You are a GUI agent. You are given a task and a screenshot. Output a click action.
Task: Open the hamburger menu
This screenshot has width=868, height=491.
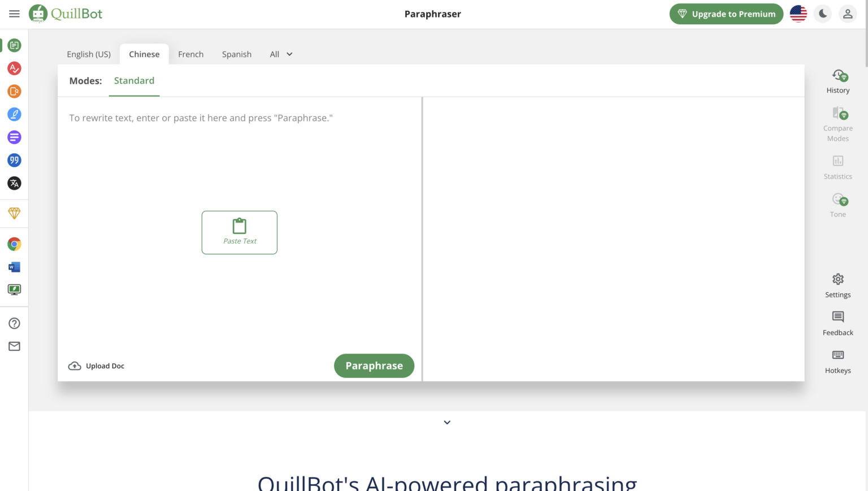tap(14, 14)
